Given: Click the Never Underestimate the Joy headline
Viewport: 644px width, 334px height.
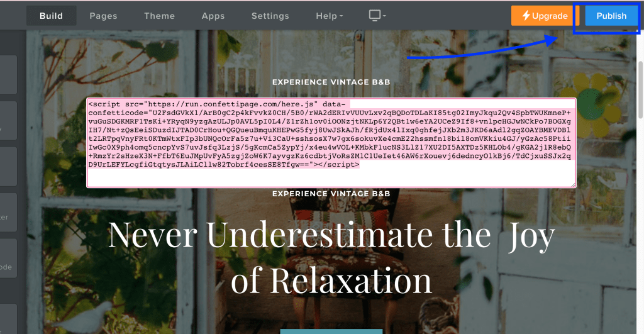Looking at the screenshot, I should pos(331,258).
